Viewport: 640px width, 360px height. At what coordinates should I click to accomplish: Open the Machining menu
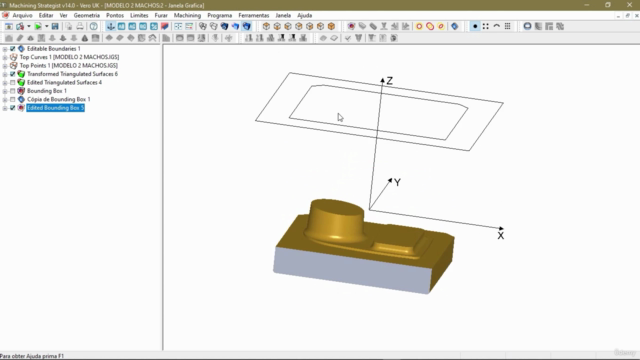point(187,16)
